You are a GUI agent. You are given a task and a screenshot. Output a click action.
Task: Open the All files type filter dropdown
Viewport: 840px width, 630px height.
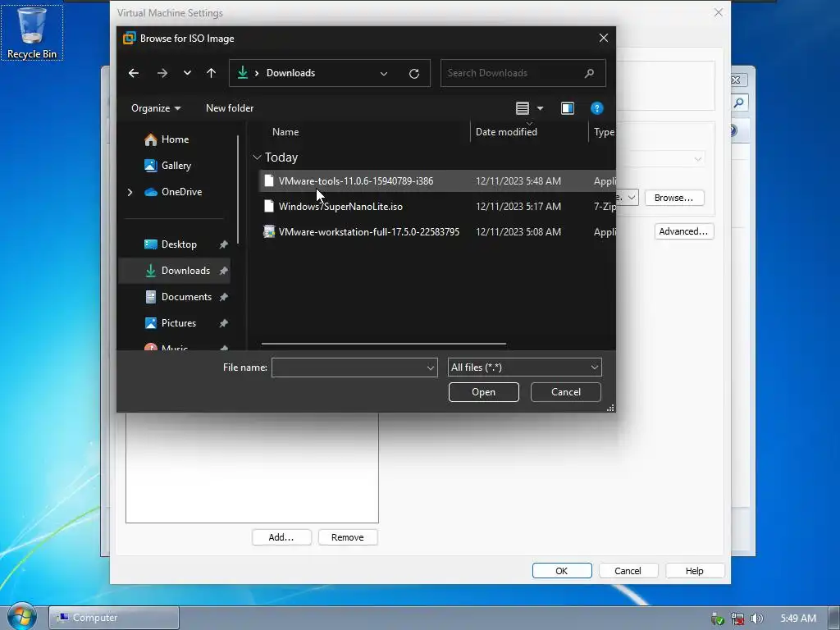(524, 367)
